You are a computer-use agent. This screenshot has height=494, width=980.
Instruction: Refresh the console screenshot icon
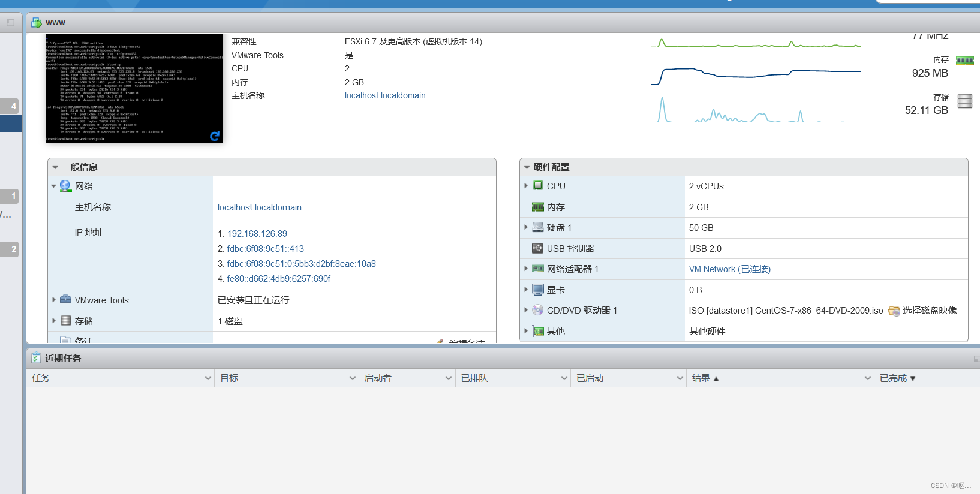(x=215, y=136)
